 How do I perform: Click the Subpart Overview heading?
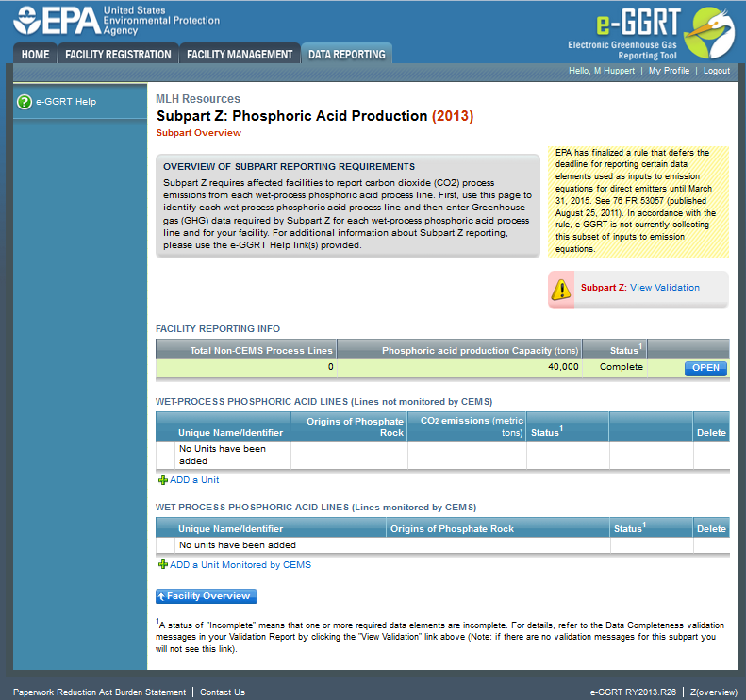click(199, 133)
